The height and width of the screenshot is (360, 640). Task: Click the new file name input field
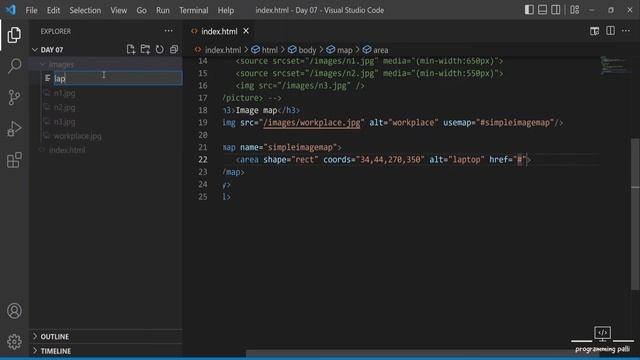pyautogui.click(x=118, y=78)
